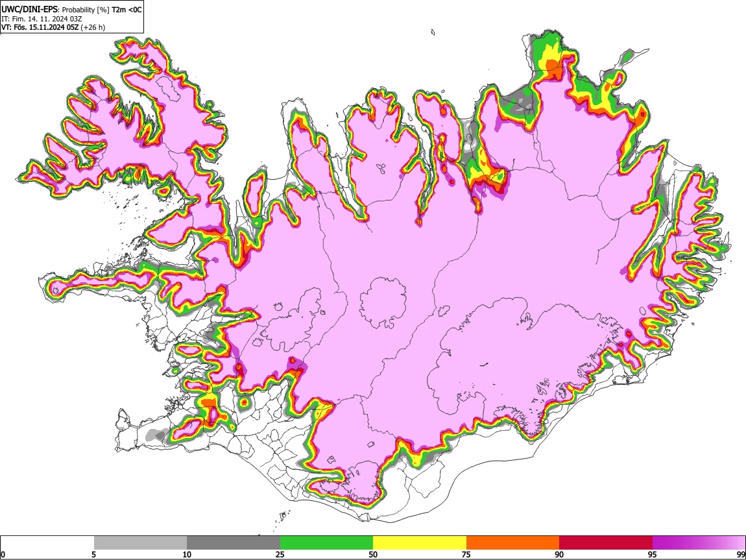Image resolution: width=746 pixels, height=560 pixels.
Task: Click the 'T2m <0C' parameter label
Action: (127, 10)
